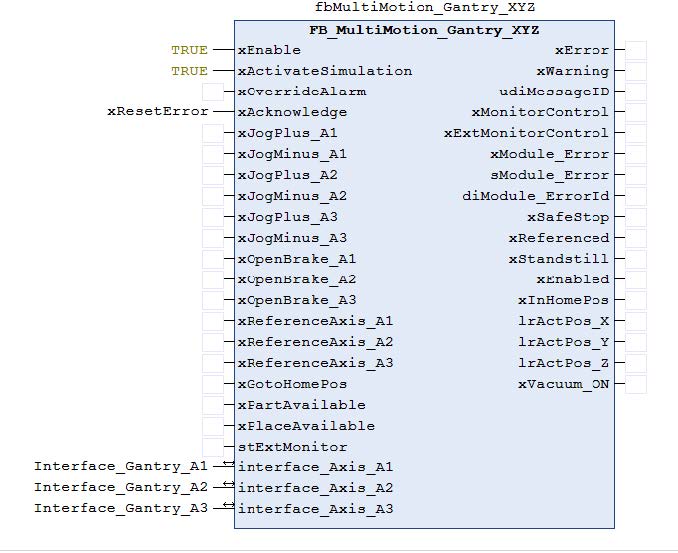This screenshot has height=553, width=678.
Task: Click the empty input box beside xOverrideAlarm
Action: (x=212, y=92)
